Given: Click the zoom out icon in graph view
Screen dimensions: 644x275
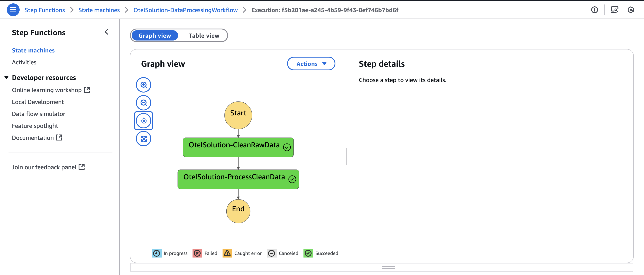Looking at the screenshot, I should [x=144, y=102].
